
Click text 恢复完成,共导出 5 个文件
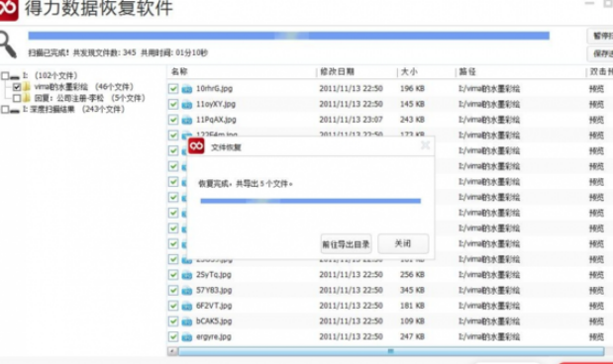click(x=246, y=184)
